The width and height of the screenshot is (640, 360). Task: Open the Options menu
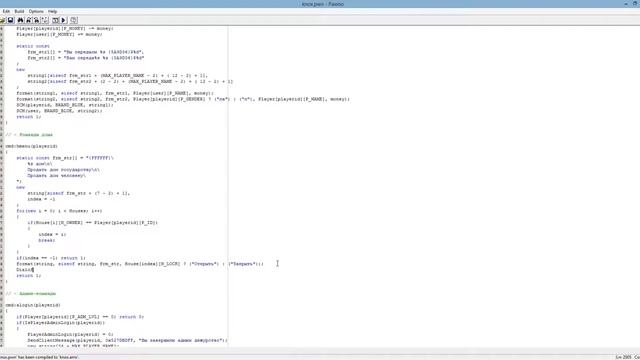point(36,11)
